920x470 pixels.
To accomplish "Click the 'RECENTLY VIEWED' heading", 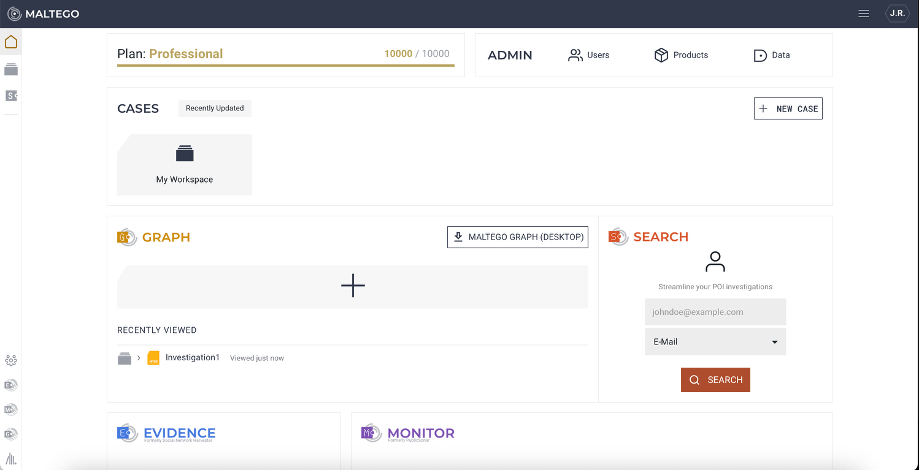I will [157, 330].
